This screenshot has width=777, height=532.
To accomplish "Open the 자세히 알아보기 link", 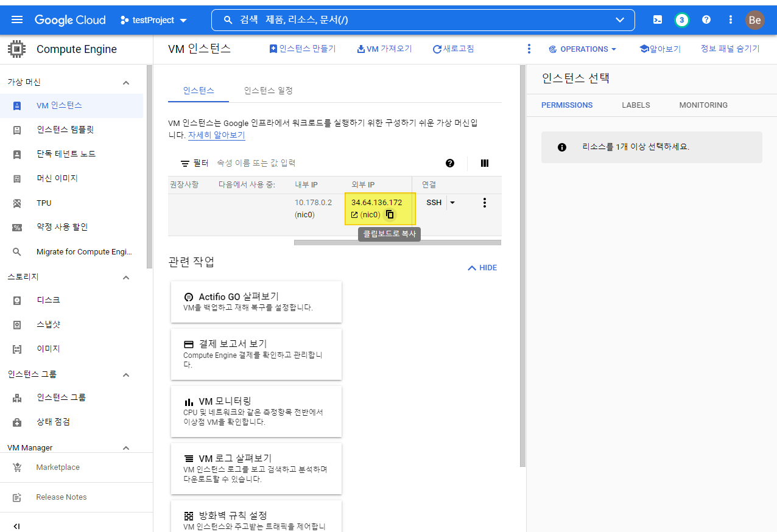I will (216, 135).
